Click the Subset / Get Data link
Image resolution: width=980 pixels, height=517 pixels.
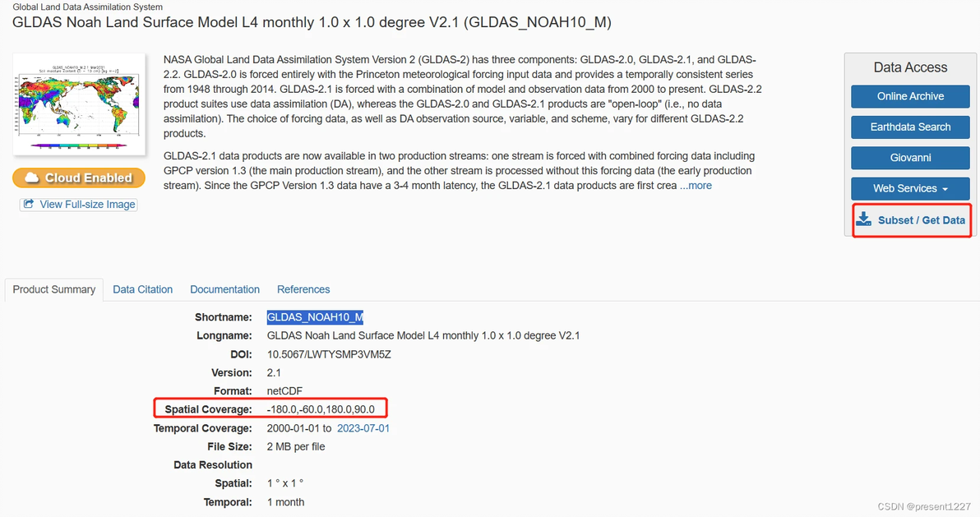tap(921, 220)
